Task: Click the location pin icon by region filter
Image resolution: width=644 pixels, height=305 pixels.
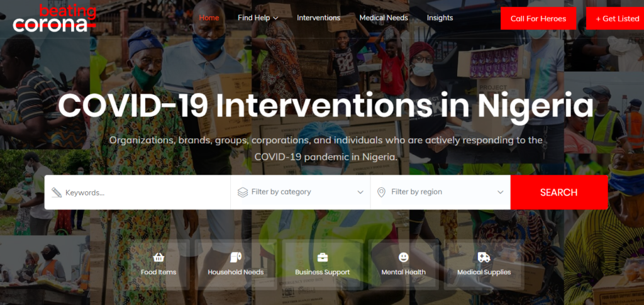Action: (381, 192)
